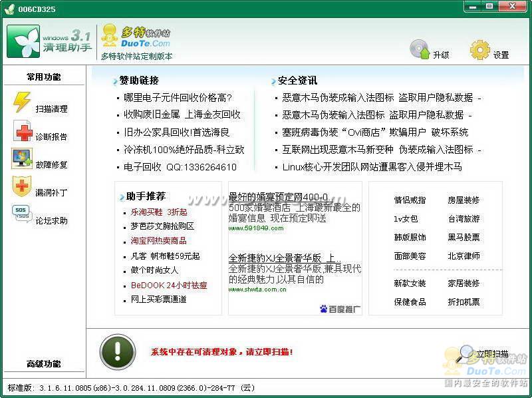Image resolution: width=532 pixels, height=398 pixels.
Task: Close the 006CD325 window
Action: [512, 6]
